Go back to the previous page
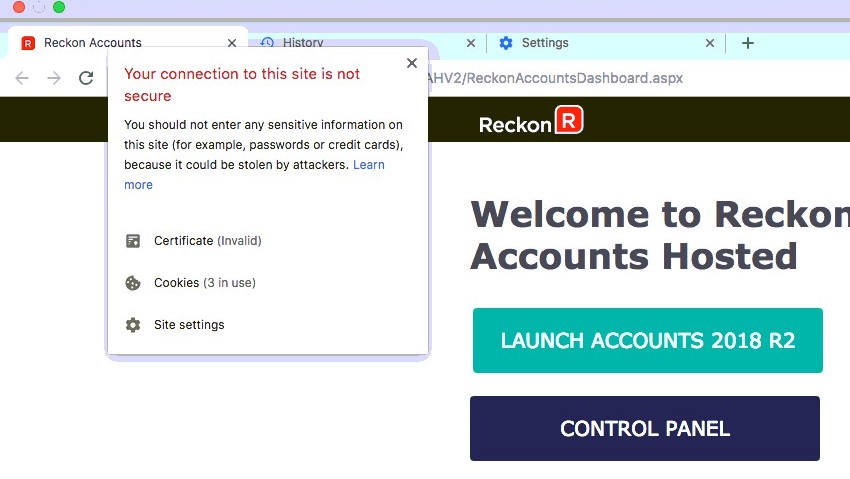Viewport: 850px width, 479px height. click(x=22, y=78)
